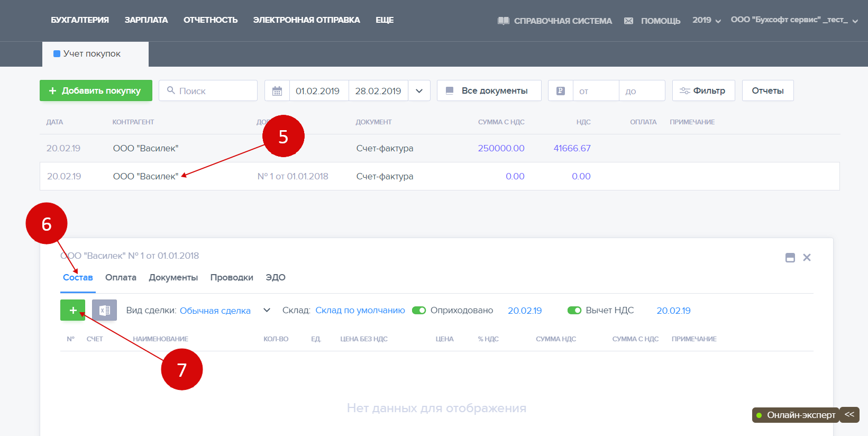The height and width of the screenshot is (436, 868).
Task: Switch to the ЭДО tab
Action: click(276, 277)
